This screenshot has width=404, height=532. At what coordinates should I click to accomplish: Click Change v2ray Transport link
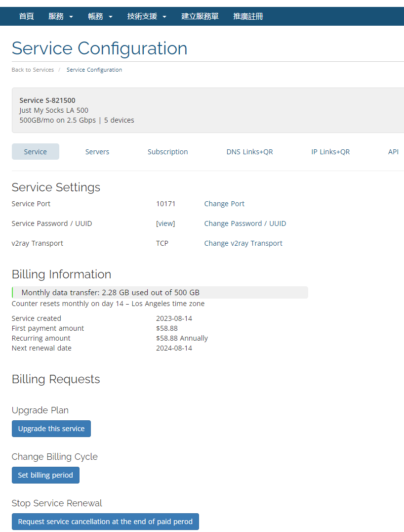click(x=243, y=243)
